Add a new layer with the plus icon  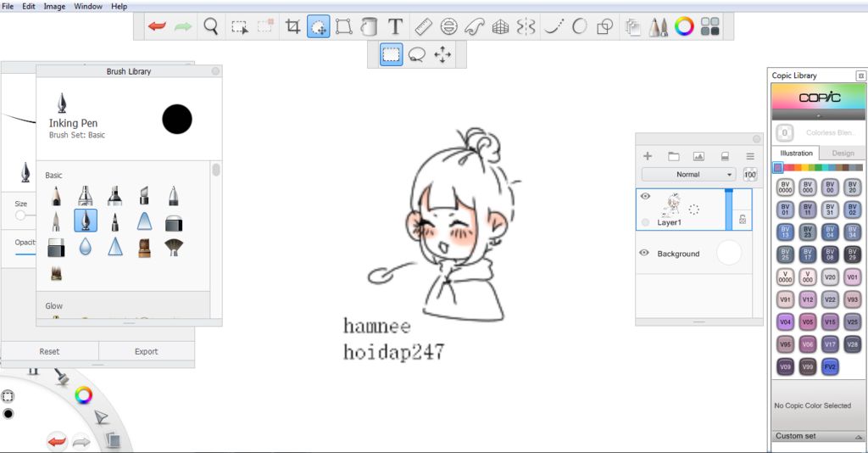[x=648, y=156]
